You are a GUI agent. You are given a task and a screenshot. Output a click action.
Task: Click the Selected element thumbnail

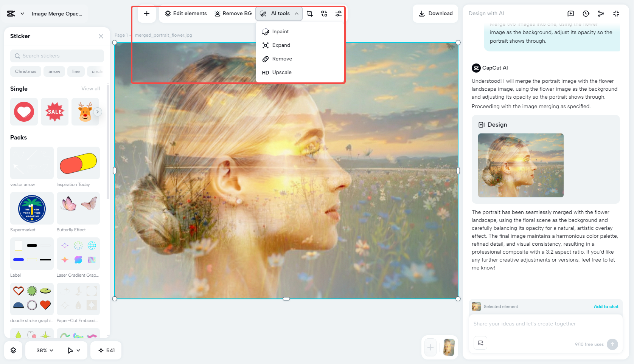coord(476,307)
